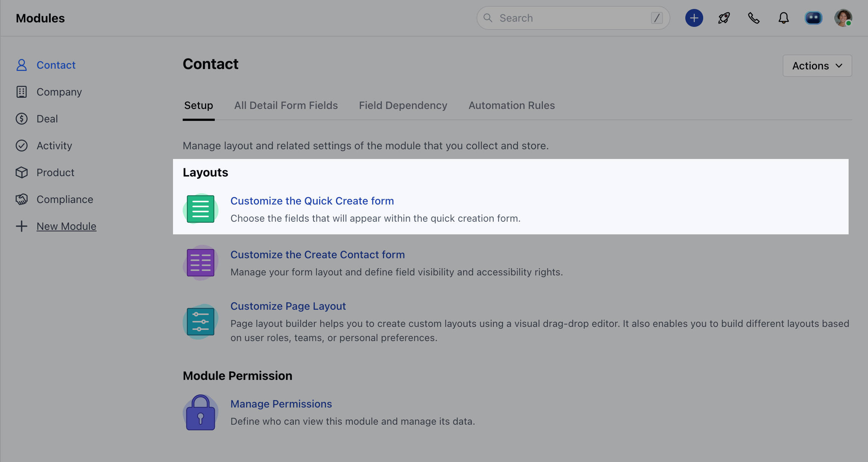Viewport: 868px width, 462px height.
Task: Switch to All Detail Form Fields tab
Action: click(x=286, y=106)
